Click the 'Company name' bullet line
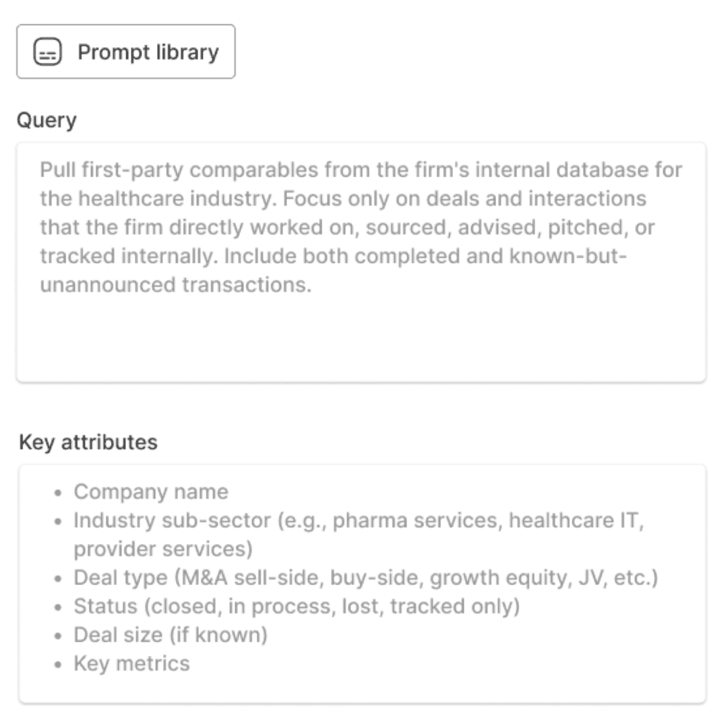 click(151, 491)
